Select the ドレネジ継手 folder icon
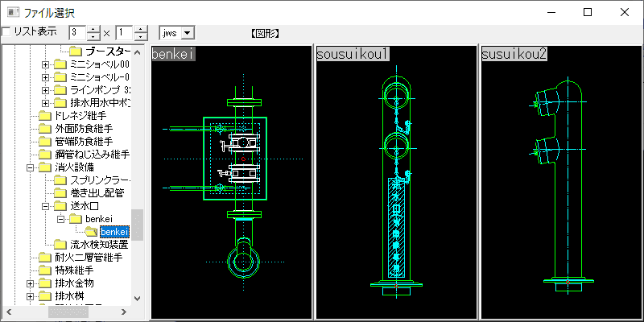 pyautogui.click(x=43, y=115)
